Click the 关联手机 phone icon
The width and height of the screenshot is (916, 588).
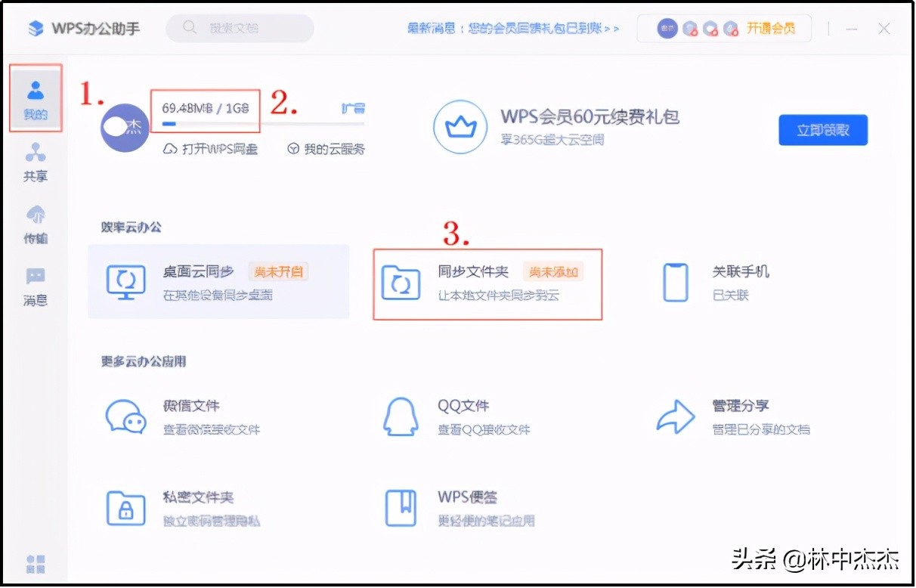(x=676, y=283)
